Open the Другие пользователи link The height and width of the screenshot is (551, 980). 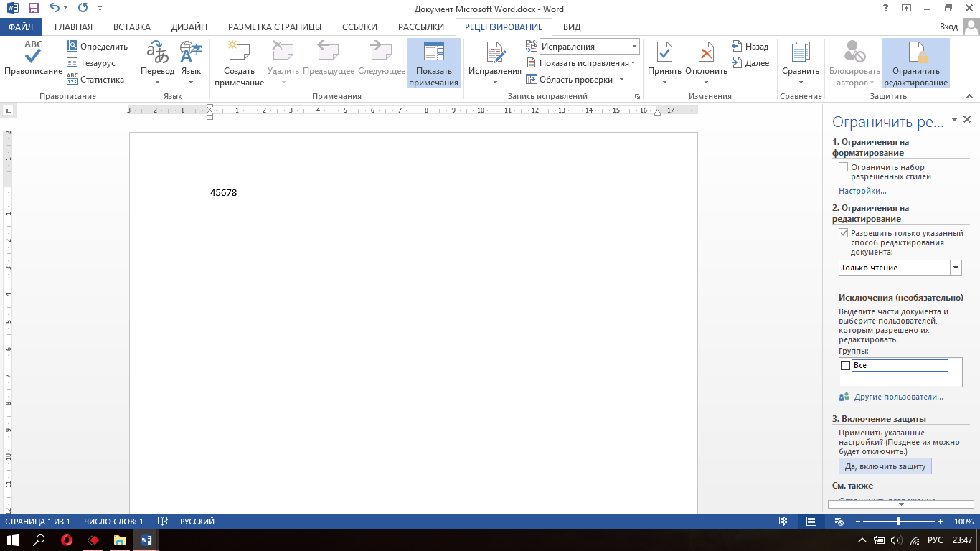[x=897, y=397]
